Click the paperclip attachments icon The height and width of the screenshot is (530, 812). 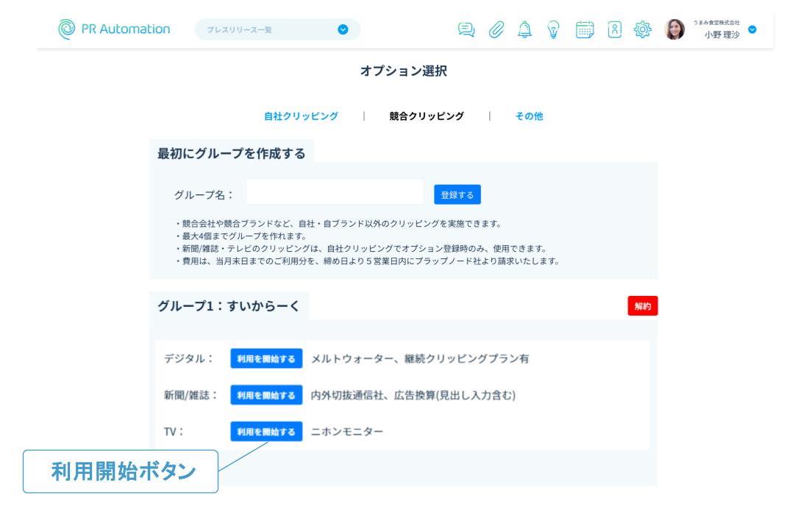click(x=500, y=29)
